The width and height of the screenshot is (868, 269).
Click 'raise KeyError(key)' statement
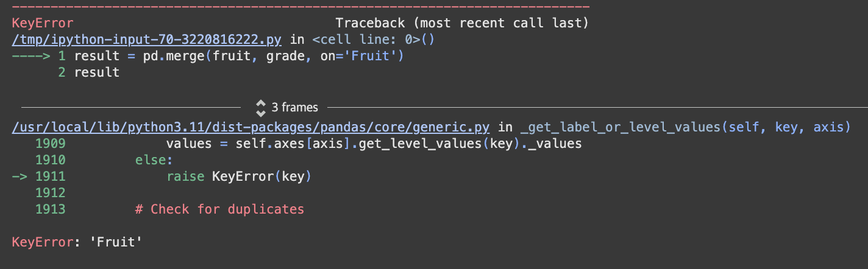[239, 176]
